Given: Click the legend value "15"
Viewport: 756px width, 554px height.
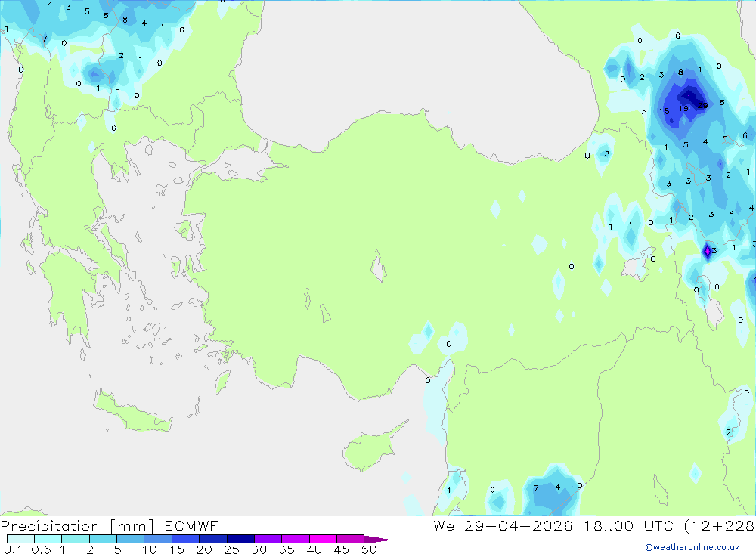Looking at the screenshot, I should click(176, 549).
